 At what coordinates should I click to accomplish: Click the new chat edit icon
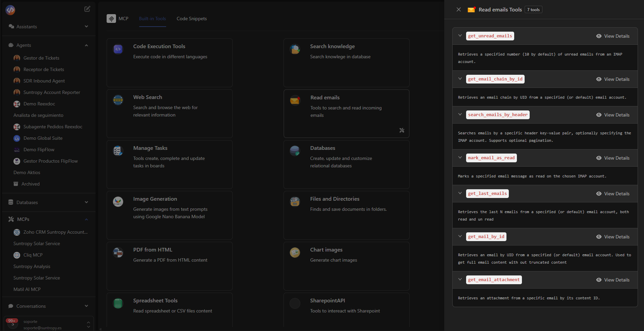pyautogui.click(x=87, y=9)
